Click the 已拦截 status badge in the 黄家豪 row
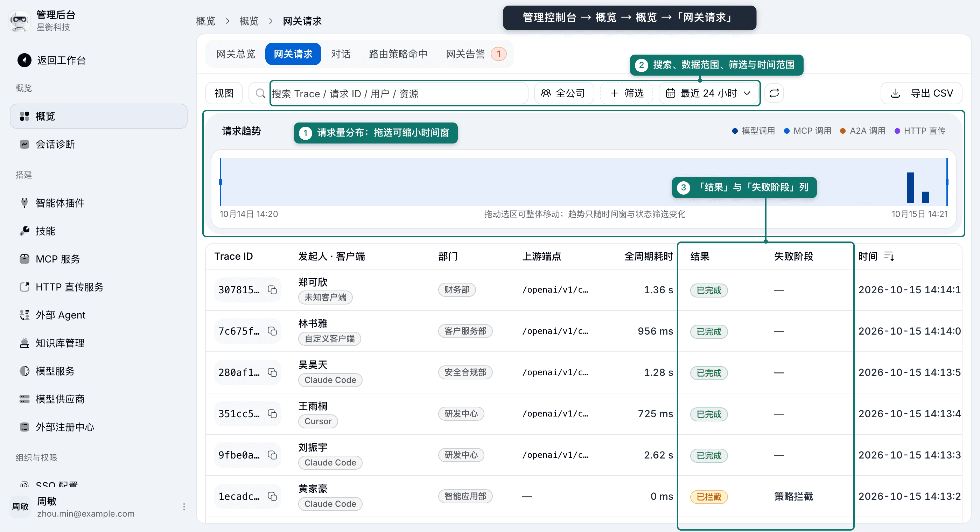Screen dimensions: 980x532 click(709, 497)
